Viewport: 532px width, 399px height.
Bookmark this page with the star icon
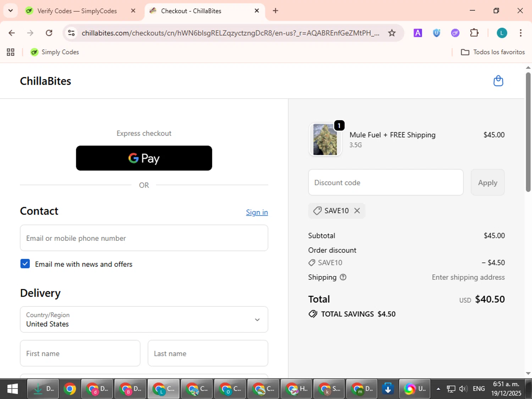coord(392,33)
